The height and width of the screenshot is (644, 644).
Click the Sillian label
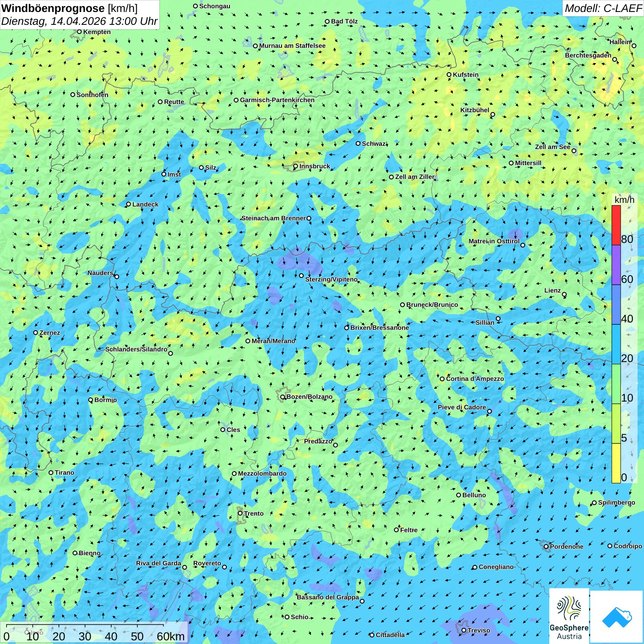click(485, 322)
